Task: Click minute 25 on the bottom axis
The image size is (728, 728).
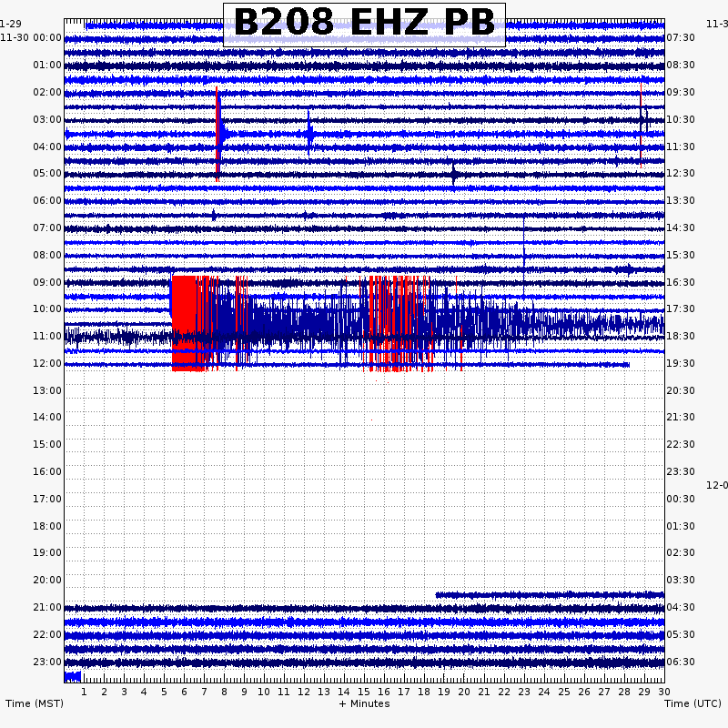Action: (564, 692)
